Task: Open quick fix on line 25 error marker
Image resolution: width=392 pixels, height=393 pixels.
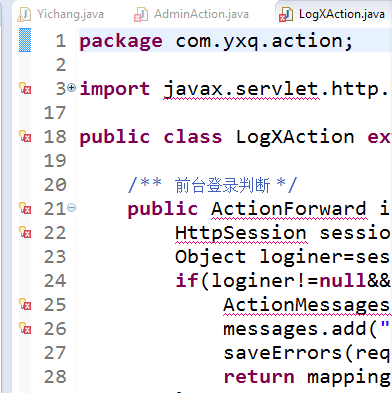Action: [25, 304]
